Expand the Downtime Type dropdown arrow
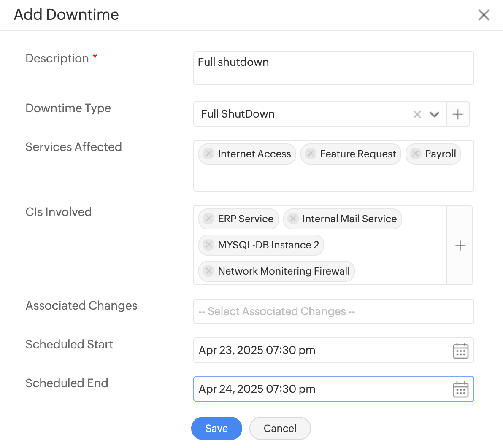The image size is (503, 448). tap(434, 114)
